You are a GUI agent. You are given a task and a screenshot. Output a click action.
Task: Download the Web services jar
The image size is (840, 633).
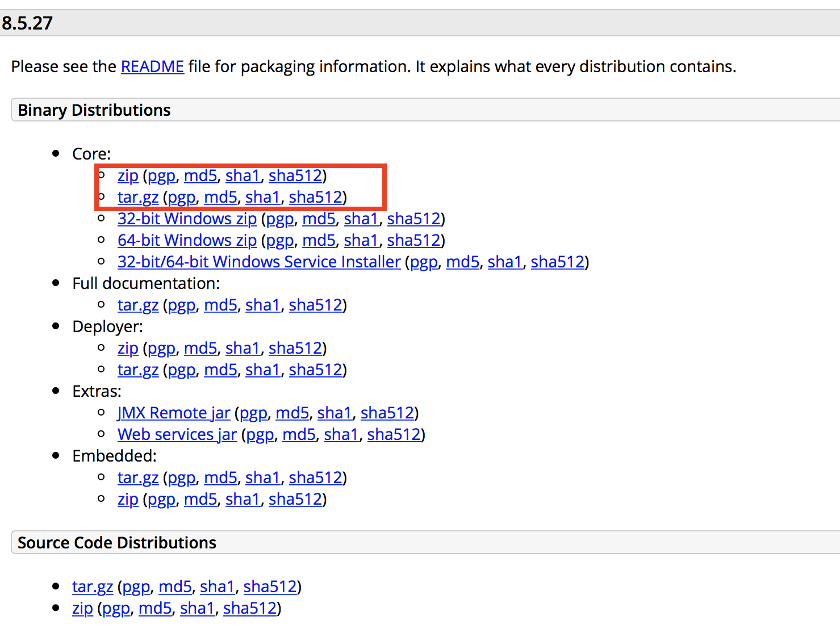tap(177, 435)
